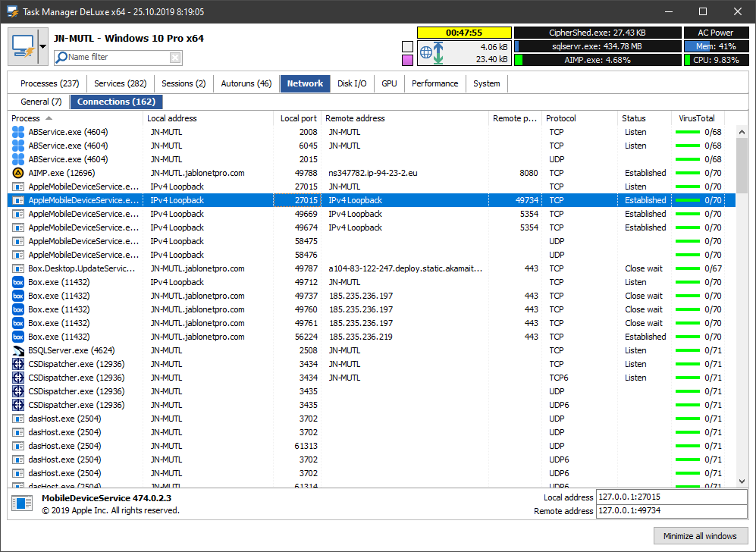
Task: Select BSQLServer.exe (4624) row text
Action: tap(71, 350)
